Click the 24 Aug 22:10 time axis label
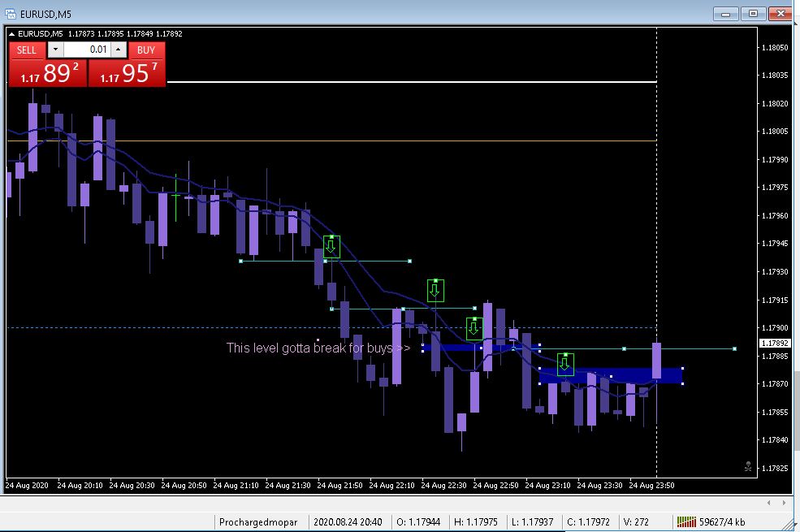The image size is (800, 532). click(x=391, y=485)
